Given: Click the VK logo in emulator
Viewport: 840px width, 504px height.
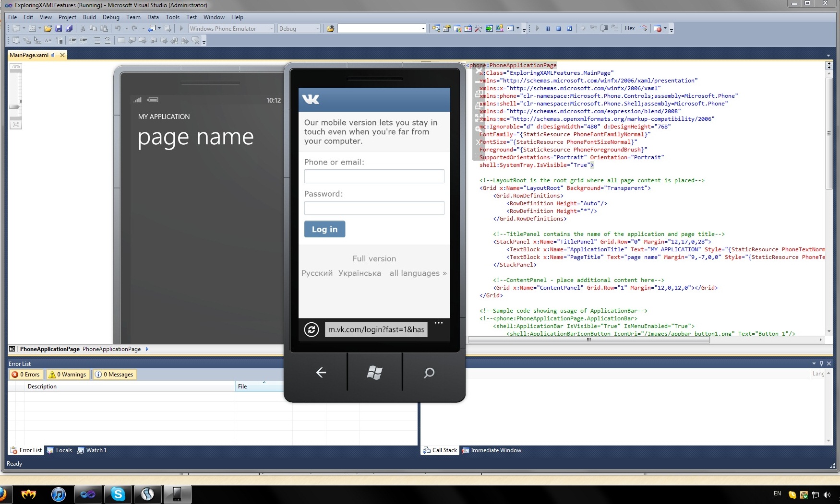Looking at the screenshot, I should click(x=311, y=99).
